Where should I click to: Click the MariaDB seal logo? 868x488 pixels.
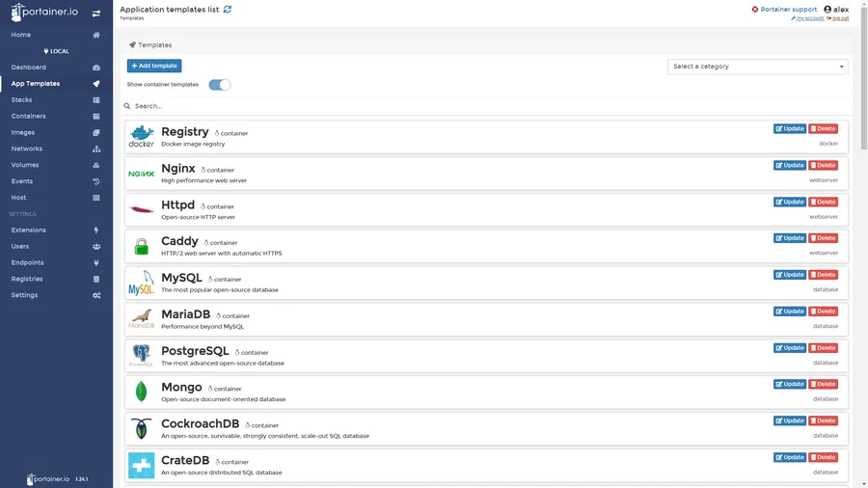coord(141,318)
